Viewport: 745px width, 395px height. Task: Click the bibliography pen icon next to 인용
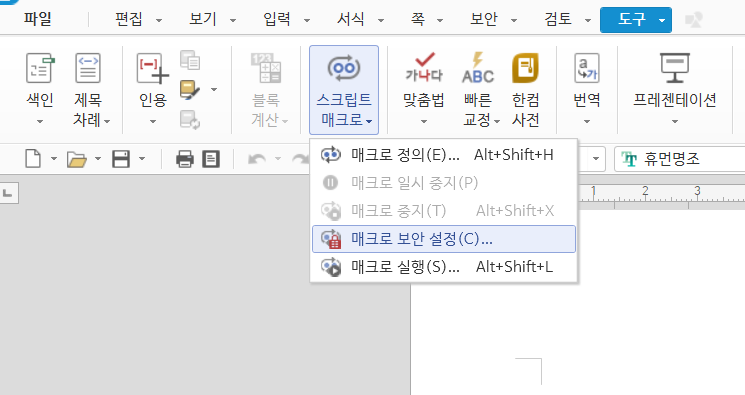[x=190, y=89]
